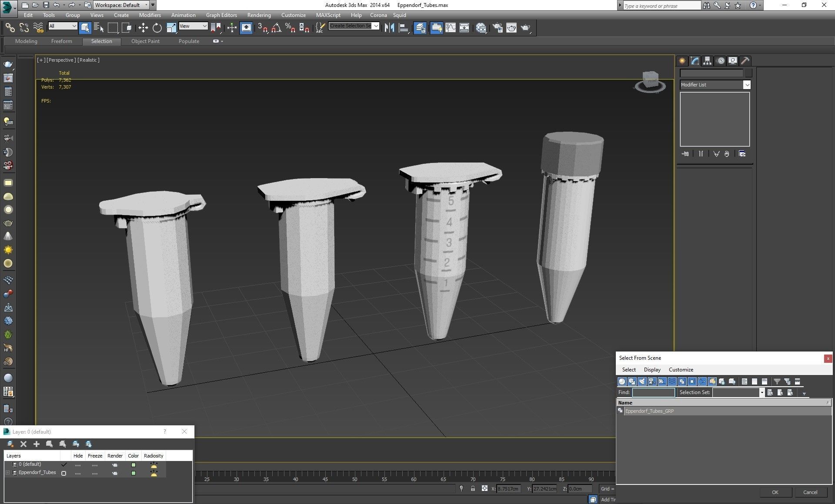Open the Selection Set dropdown arrow
The width and height of the screenshot is (835, 504).
(x=762, y=392)
